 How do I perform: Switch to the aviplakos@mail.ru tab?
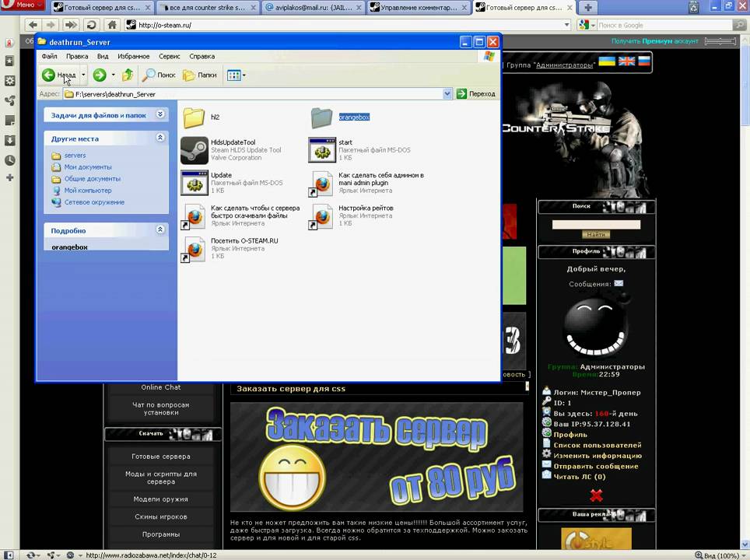(314, 8)
